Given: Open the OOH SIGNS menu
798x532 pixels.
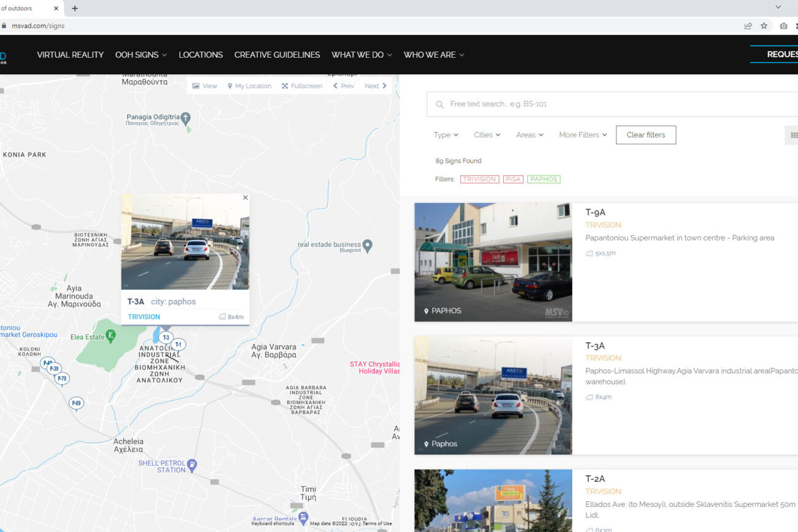Looking at the screenshot, I should tap(141, 55).
